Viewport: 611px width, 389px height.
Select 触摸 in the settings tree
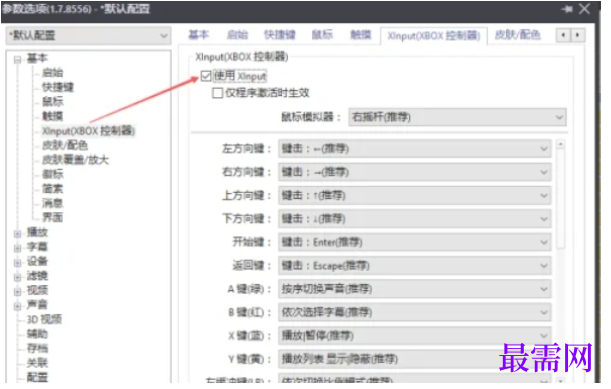53,116
